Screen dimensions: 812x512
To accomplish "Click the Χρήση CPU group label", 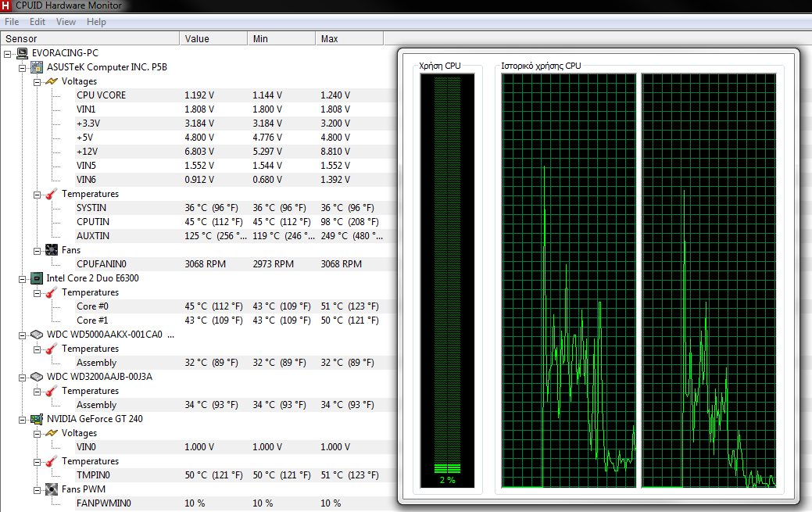I will 440,66.
